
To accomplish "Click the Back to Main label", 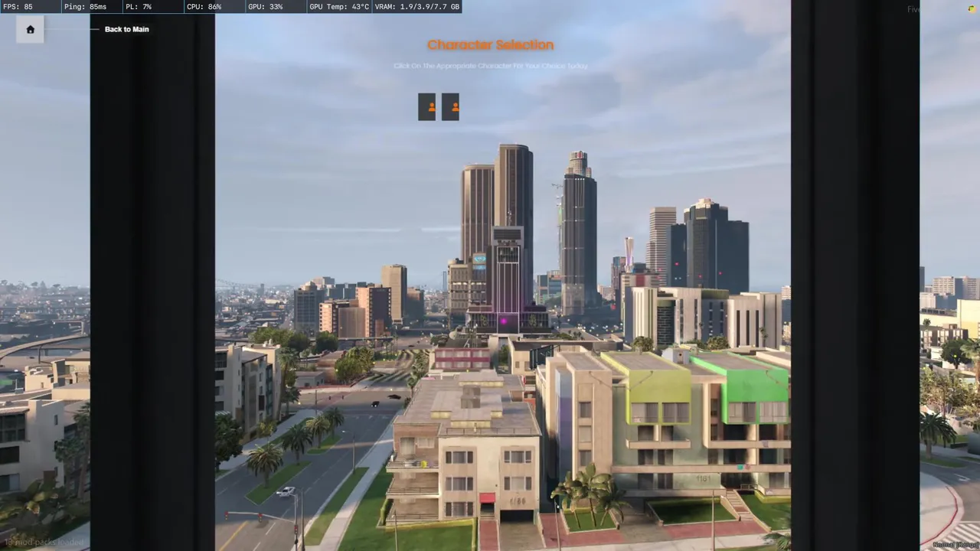I will (127, 29).
